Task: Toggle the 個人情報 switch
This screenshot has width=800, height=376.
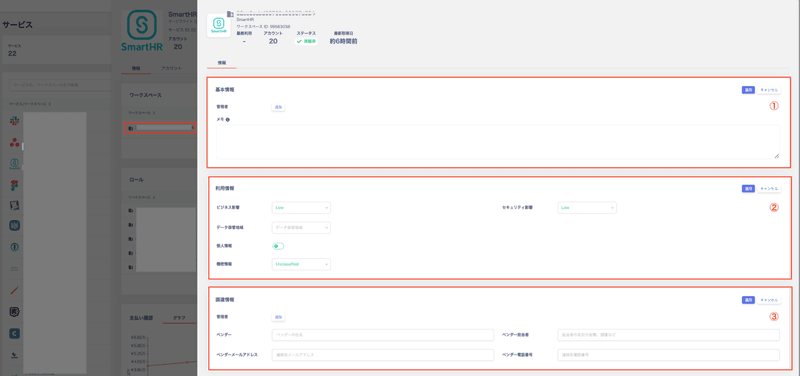Action: click(278, 246)
